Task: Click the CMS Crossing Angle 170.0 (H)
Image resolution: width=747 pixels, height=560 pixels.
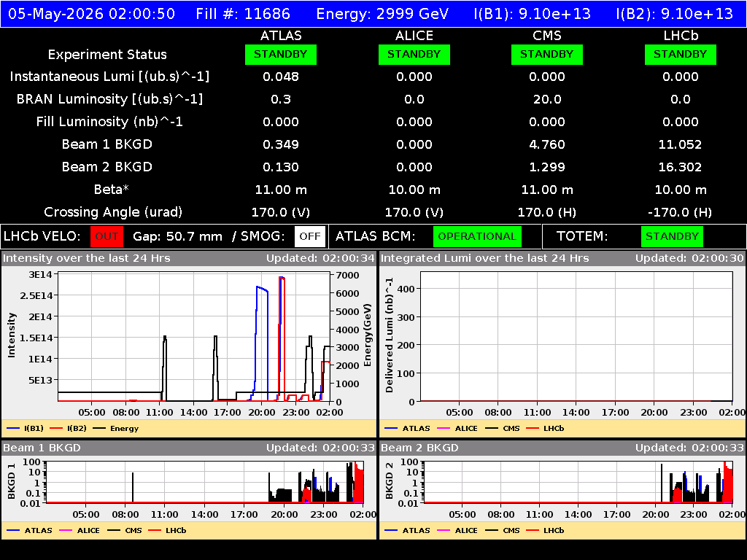Action: 547,212
